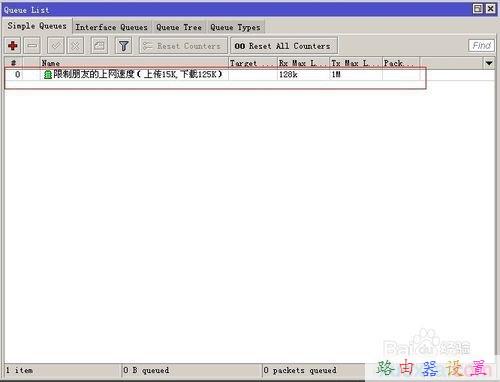500x382 pixels.
Task: Open the column selector dropdown arrow
Action: (x=489, y=63)
